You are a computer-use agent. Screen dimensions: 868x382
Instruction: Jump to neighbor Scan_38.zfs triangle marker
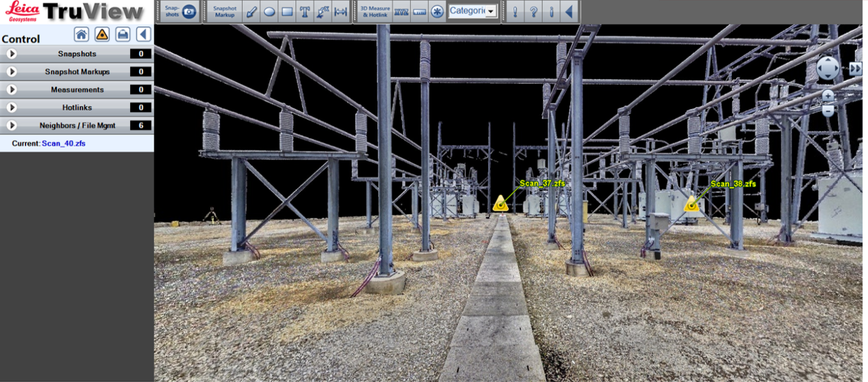tap(691, 204)
